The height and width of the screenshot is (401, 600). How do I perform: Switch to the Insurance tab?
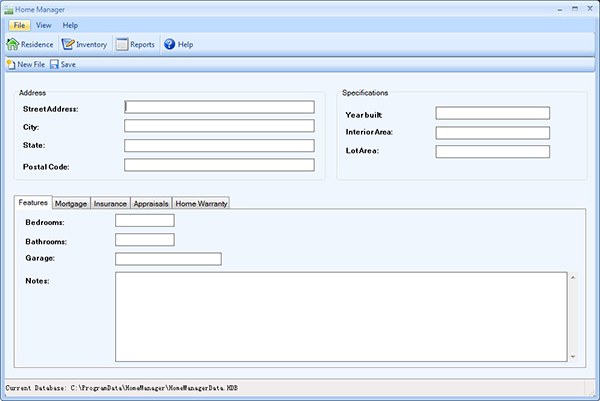pyautogui.click(x=110, y=204)
